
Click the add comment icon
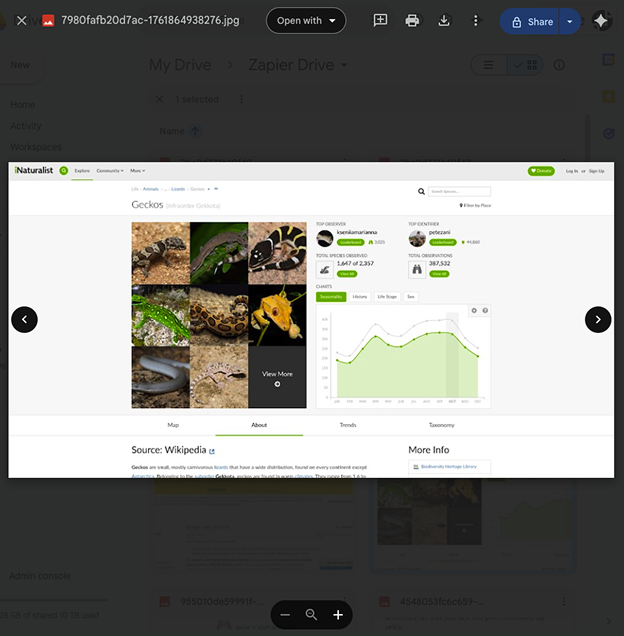coord(380,20)
